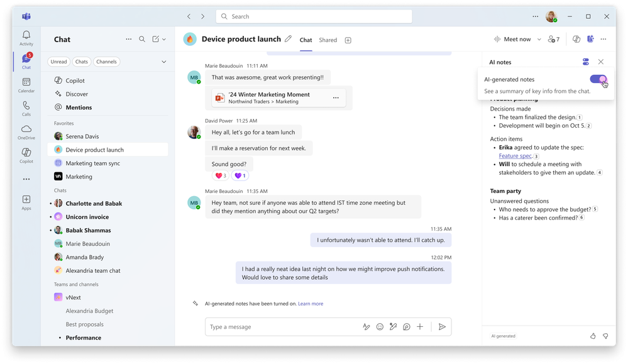The width and height of the screenshot is (628, 364).
Task: Open the format text icon in compose box
Action: 366,327
